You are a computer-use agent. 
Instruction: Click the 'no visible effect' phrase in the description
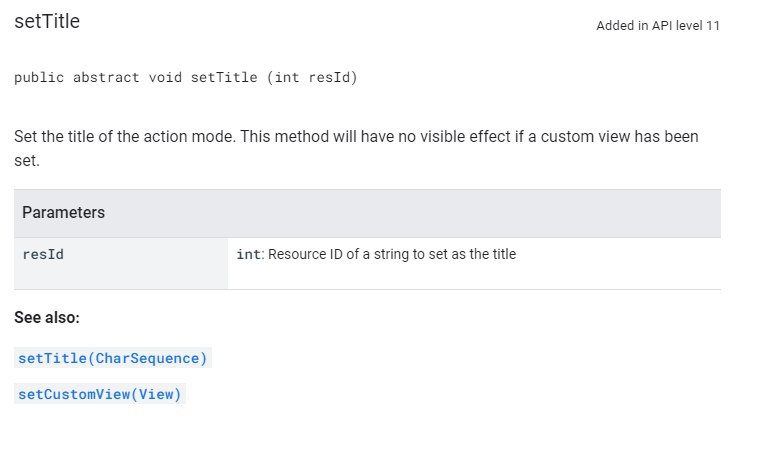point(454,136)
